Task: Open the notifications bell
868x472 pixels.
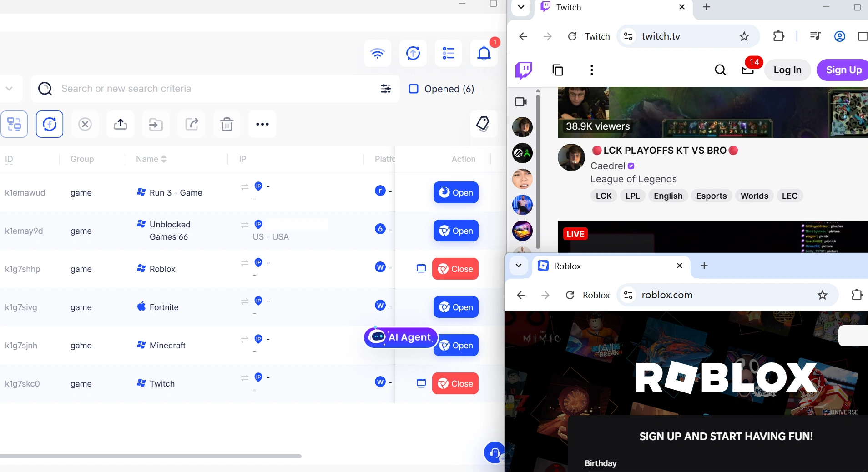Action: (484, 53)
